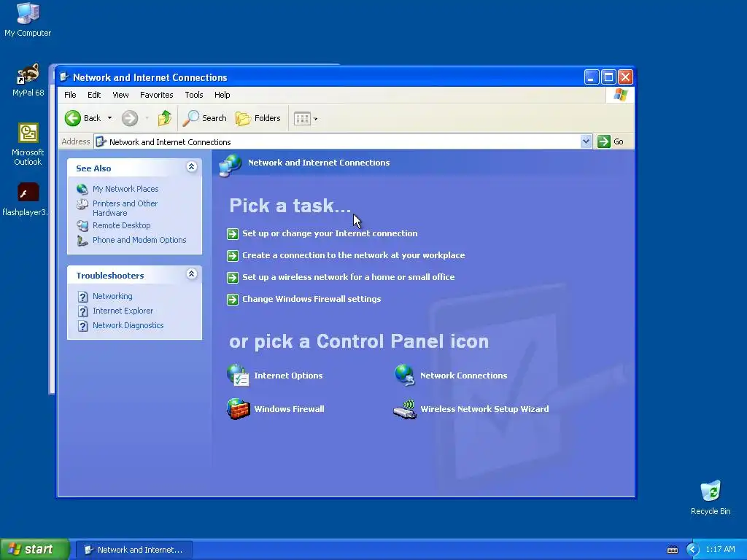This screenshot has width=747, height=560.
Task: Collapse the See Also panel
Action: 192,167
